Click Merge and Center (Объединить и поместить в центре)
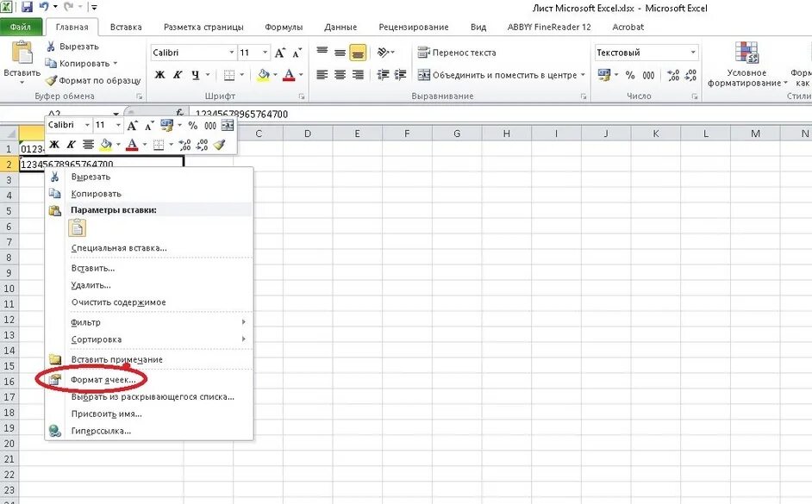 [x=497, y=75]
